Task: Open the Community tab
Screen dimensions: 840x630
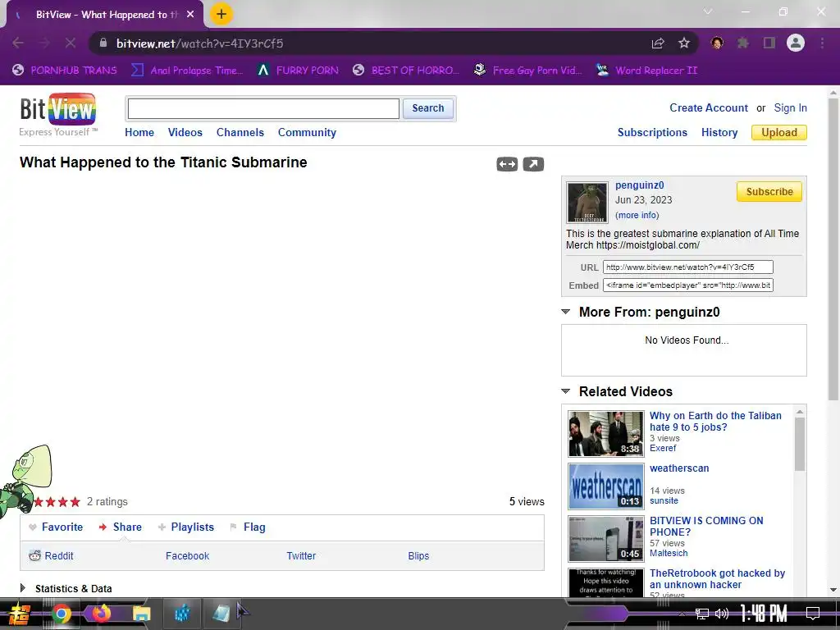Action: [x=307, y=132]
